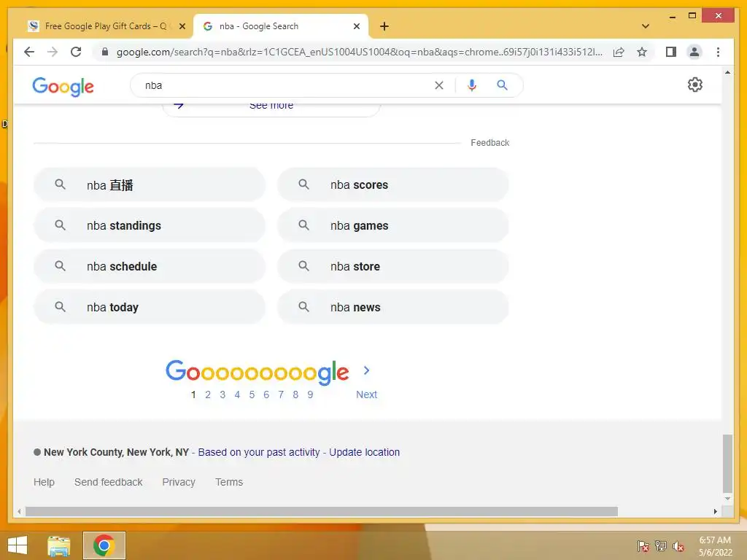Viewport: 747px width, 560px height.
Task: Search related term nba schedule
Action: (x=149, y=267)
